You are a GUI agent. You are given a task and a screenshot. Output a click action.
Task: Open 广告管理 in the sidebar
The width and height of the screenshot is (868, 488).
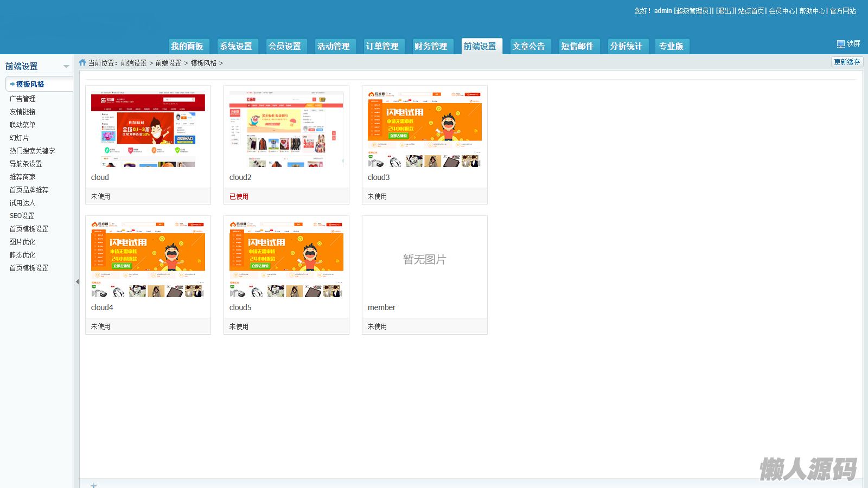click(22, 99)
